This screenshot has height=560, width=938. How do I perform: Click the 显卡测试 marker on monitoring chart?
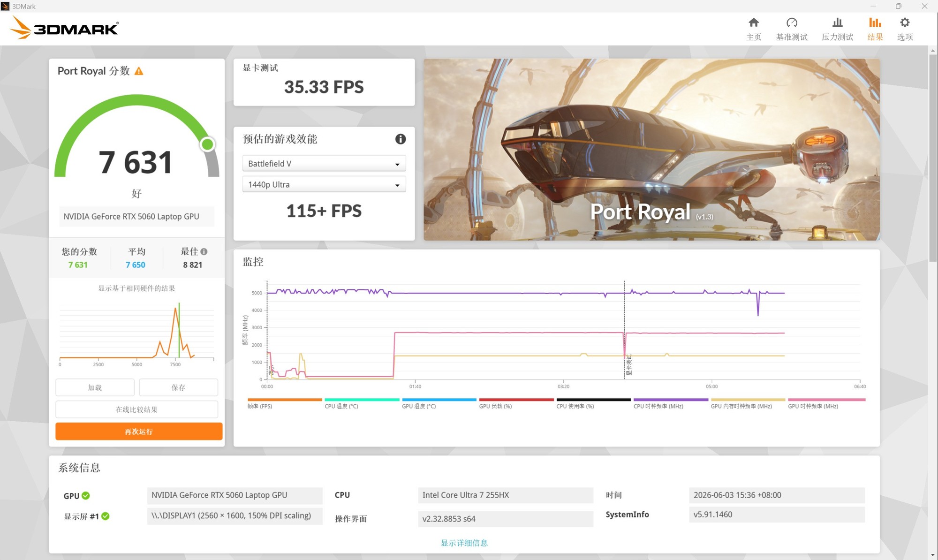tap(629, 365)
